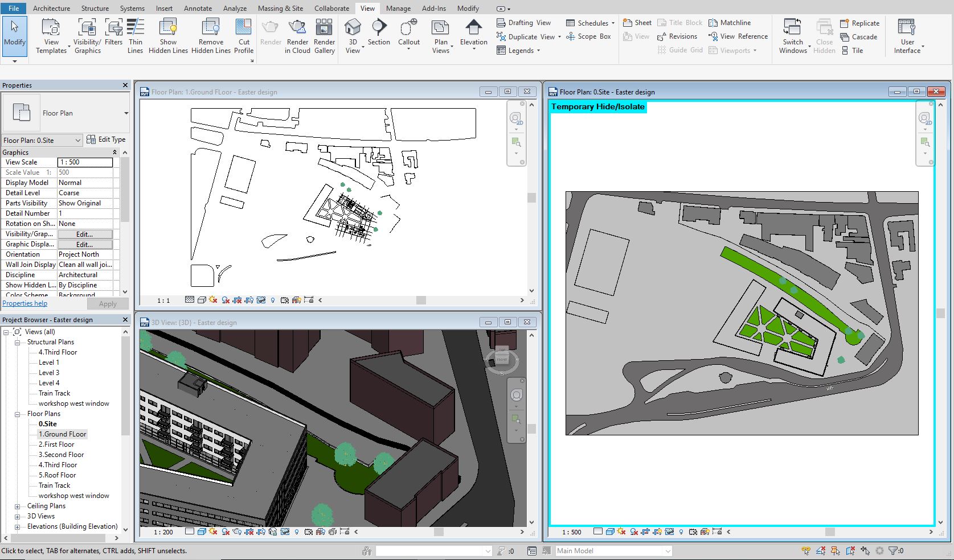Open the Properties help link
The image size is (954, 560).
(25, 303)
